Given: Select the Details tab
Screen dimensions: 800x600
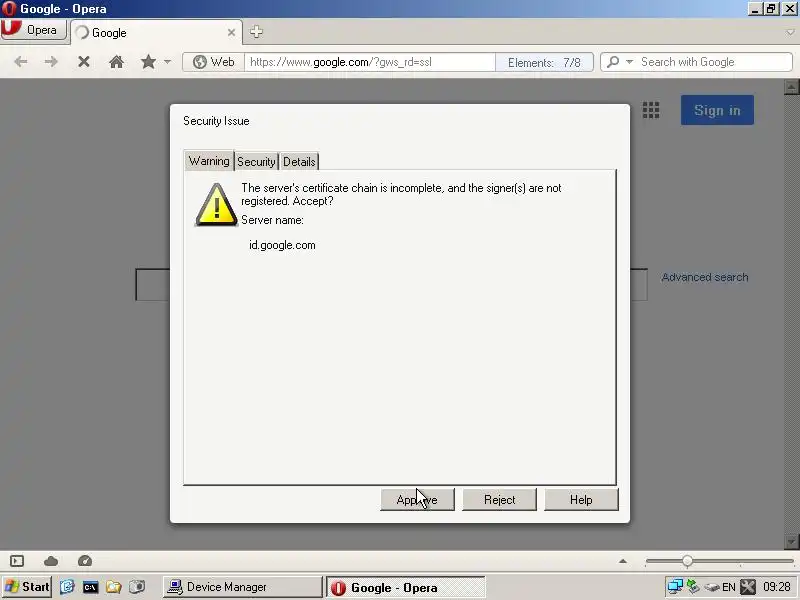Looking at the screenshot, I should pos(299,162).
